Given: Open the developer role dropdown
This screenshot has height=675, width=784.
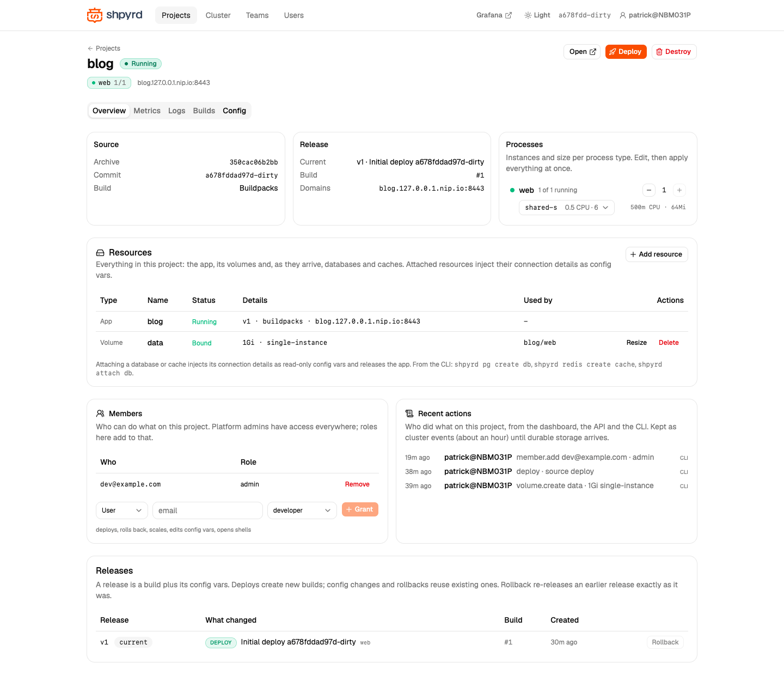Looking at the screenshot, I should pos(302,510).
